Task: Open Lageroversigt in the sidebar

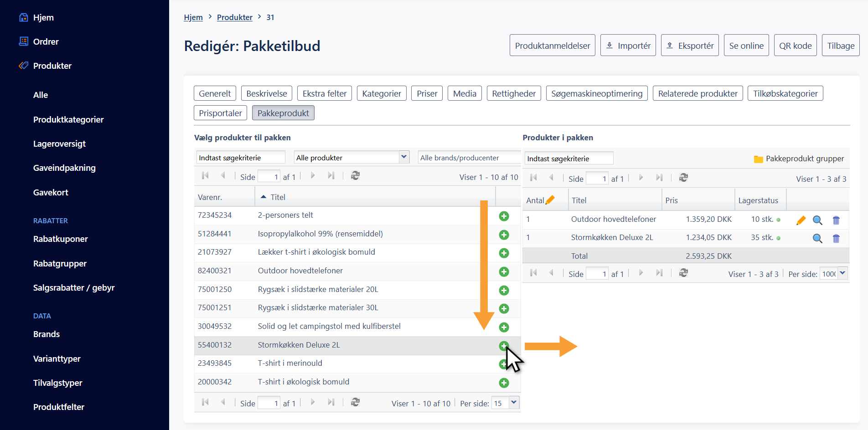Action: tap(59, 144)
